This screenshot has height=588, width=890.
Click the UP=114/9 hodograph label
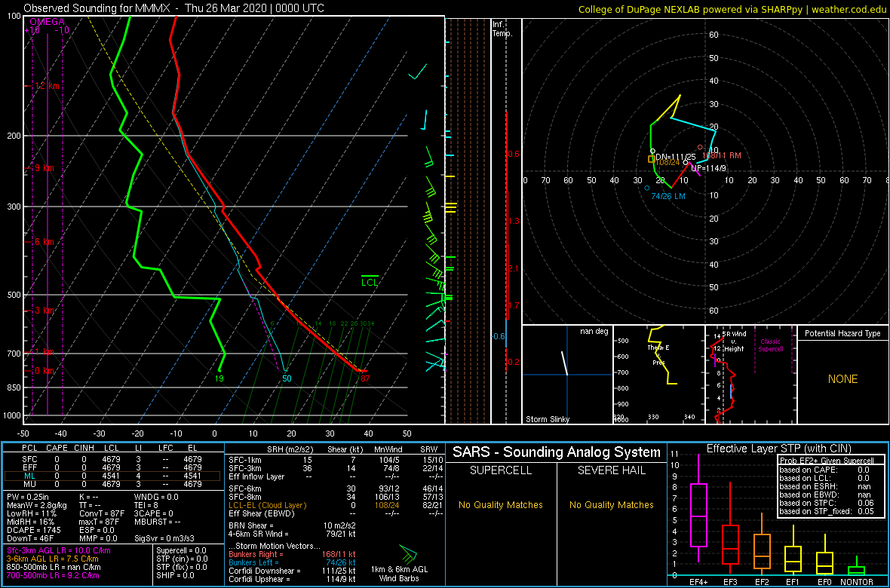(709, 168)
